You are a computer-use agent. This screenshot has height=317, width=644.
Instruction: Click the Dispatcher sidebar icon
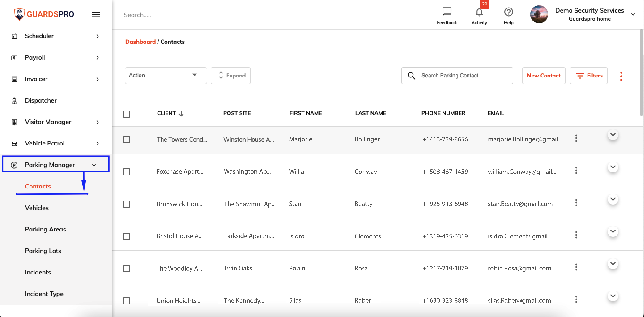point(14,101)
